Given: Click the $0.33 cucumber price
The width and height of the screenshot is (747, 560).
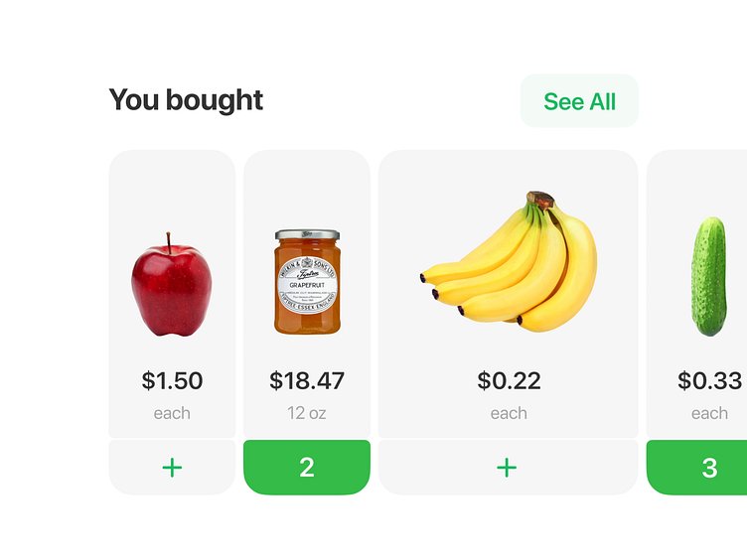Looking at the screenshot, I should pyautogui.click(x=709, y=380).
